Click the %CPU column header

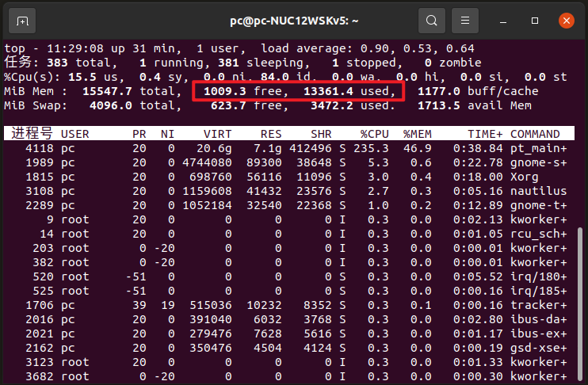point(375,134)
